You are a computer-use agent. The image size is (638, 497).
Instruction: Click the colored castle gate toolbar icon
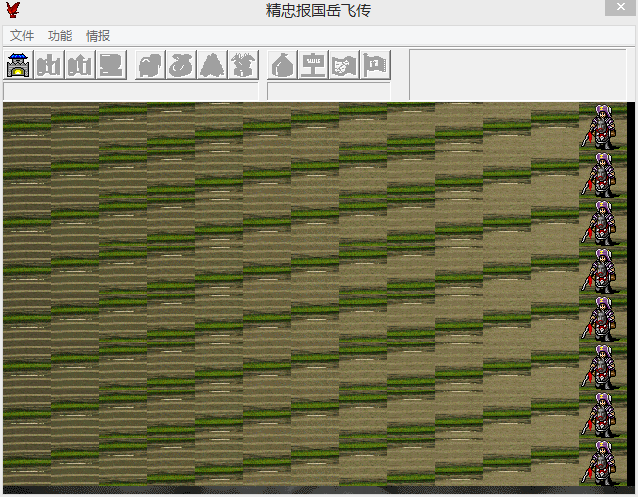pos(18,65)
